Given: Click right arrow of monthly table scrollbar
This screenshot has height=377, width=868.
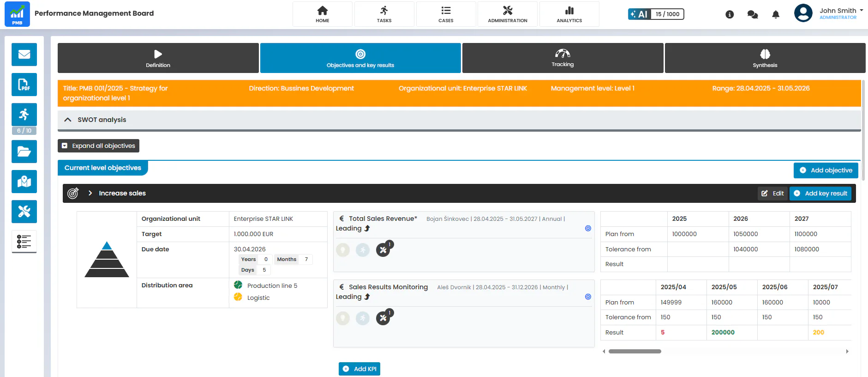Looking at the screenshot, I should click(x=847, y=352).
